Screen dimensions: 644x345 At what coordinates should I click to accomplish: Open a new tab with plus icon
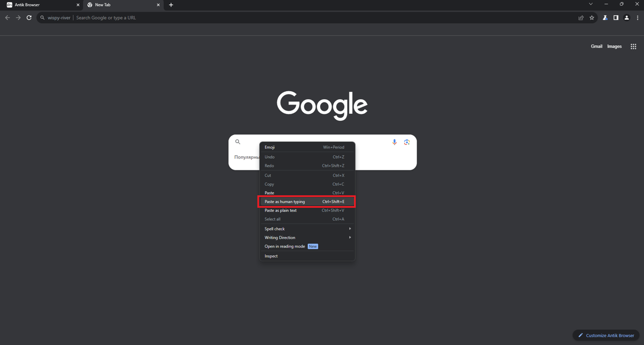tap(171, 5)
